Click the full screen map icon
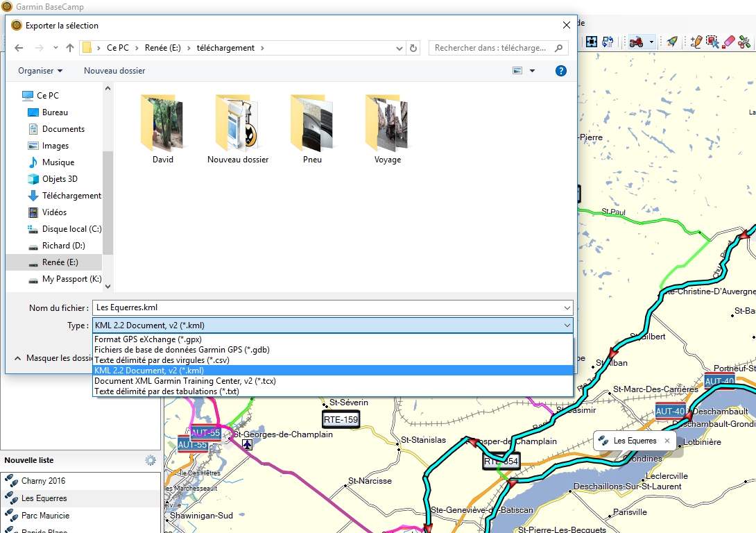756x533 pixels. pos(592,42)
